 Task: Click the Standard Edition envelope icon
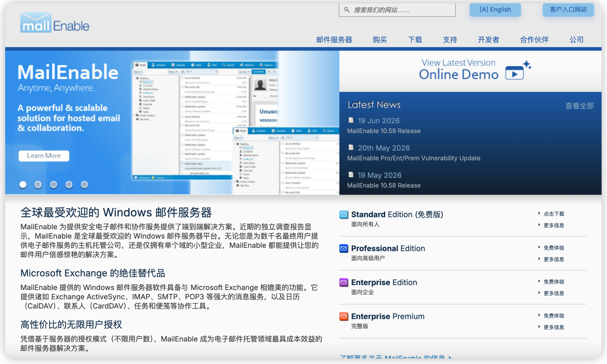click(x=344, y=214)
